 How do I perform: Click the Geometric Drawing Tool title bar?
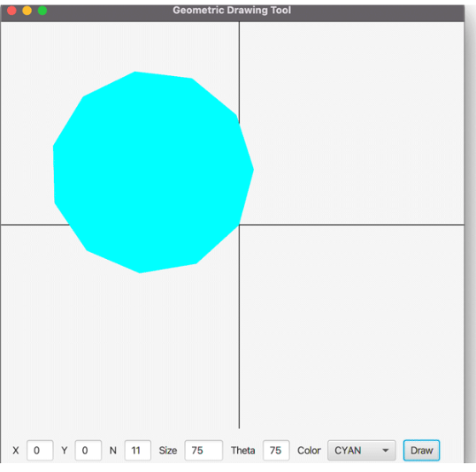(232, 11)
